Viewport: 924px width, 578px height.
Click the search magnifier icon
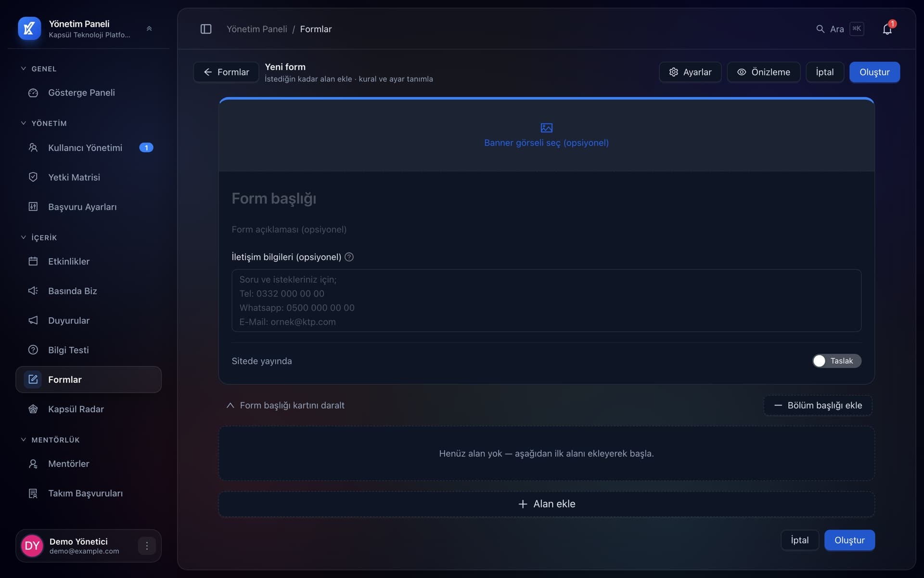coord(821,29)
